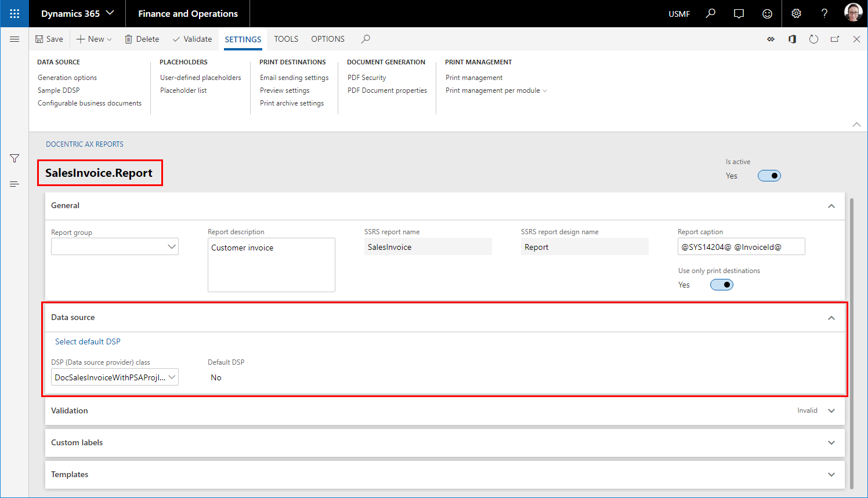Collapse the Data source section
The width and height of the screenshot is (868, 498).
[x=831, y=318]
